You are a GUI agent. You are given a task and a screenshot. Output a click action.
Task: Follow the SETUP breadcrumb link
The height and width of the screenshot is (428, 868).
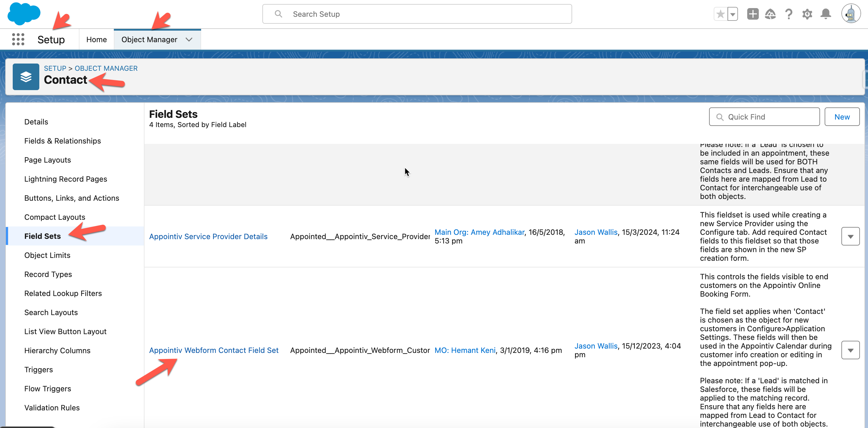(55, 68)
